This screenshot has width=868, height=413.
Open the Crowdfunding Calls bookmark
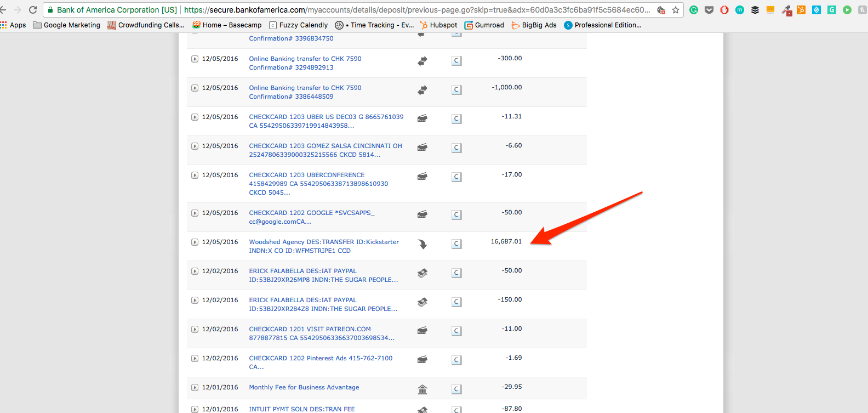[x=146, y=25]
